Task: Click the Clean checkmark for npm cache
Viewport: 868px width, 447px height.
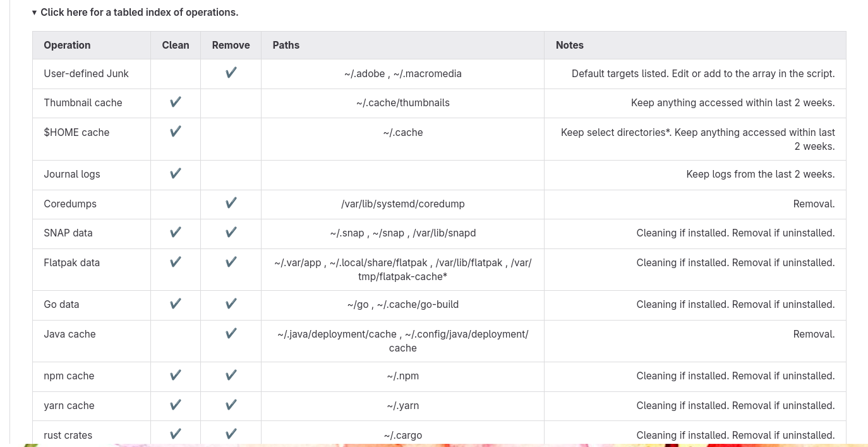Action: (176, 376)
